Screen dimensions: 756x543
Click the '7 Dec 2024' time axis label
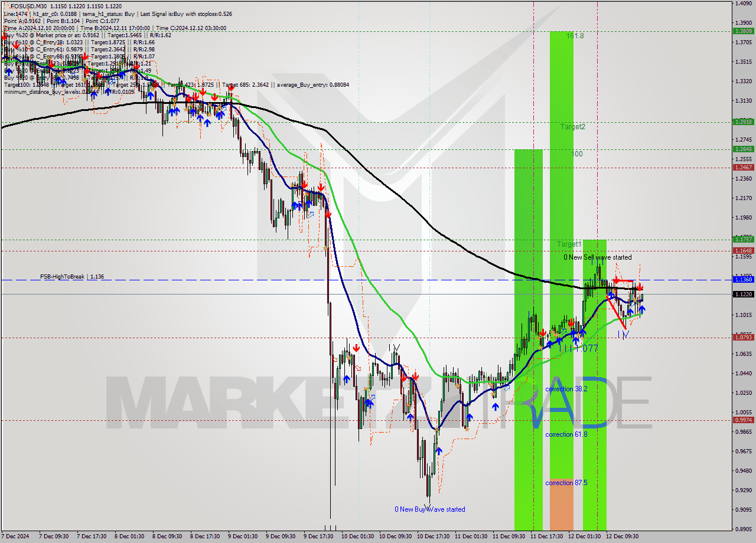point(16,537)
